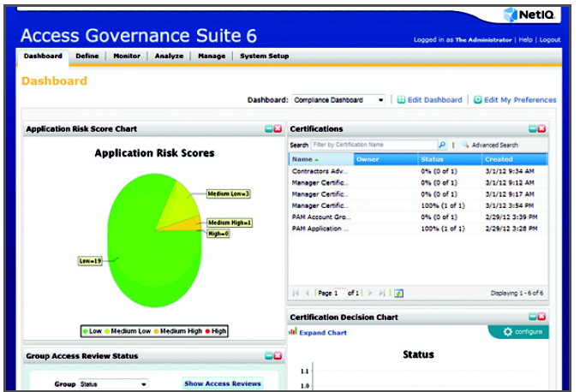Click the Filter by Certification Name field
This screenshot has width=580, height=392.
pos(374,145)
